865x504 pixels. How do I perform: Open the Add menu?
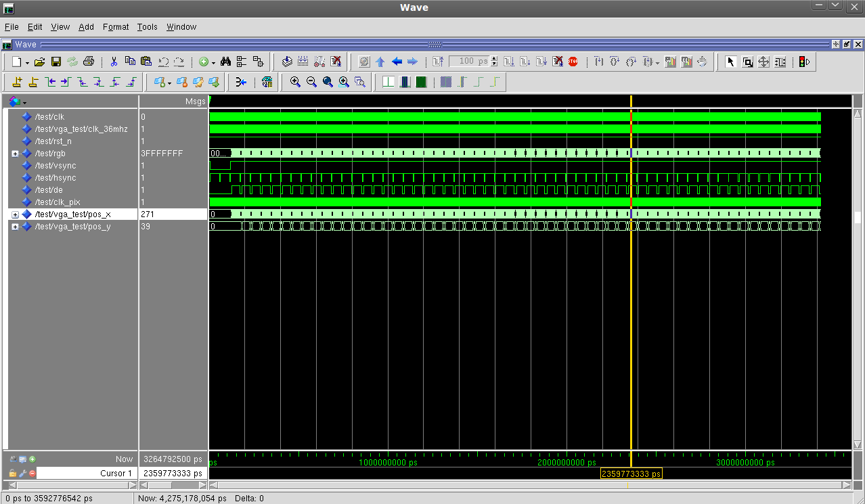(x=86, y=27)
